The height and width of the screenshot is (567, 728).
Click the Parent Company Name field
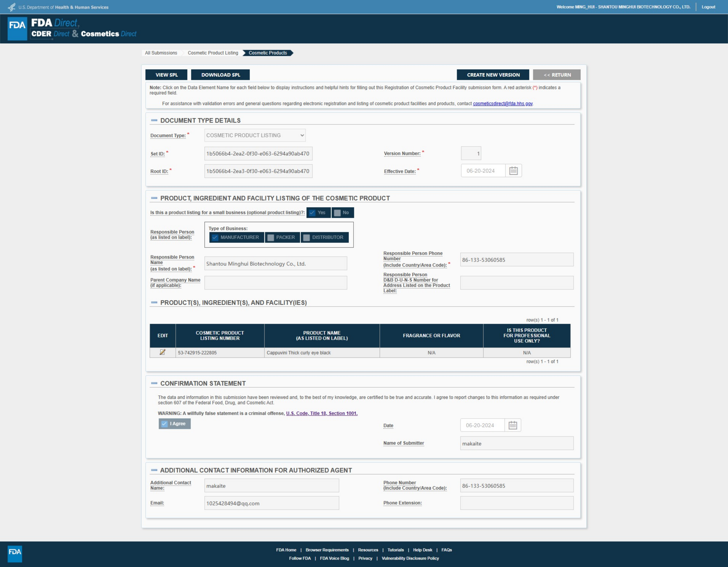[x=275, y=283]
